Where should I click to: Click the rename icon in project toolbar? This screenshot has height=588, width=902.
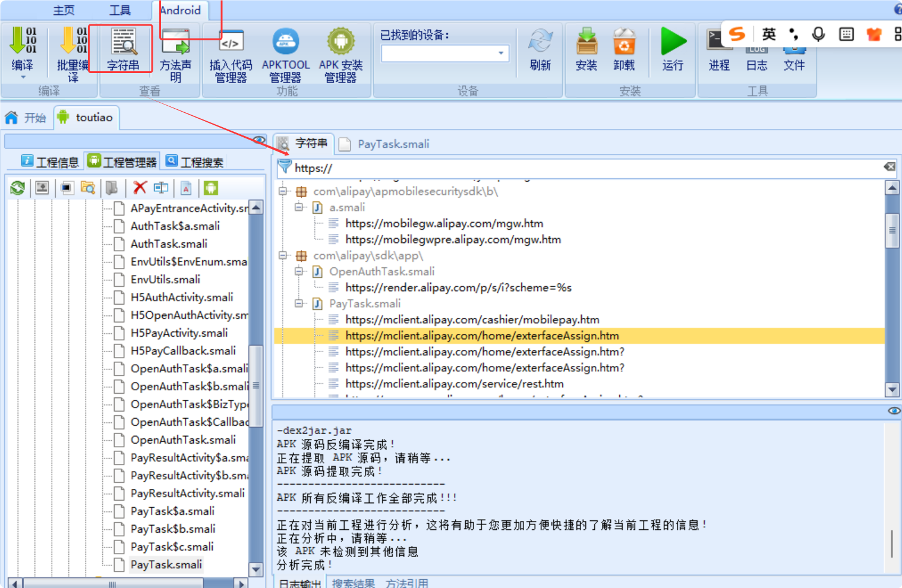pos(161,188)
